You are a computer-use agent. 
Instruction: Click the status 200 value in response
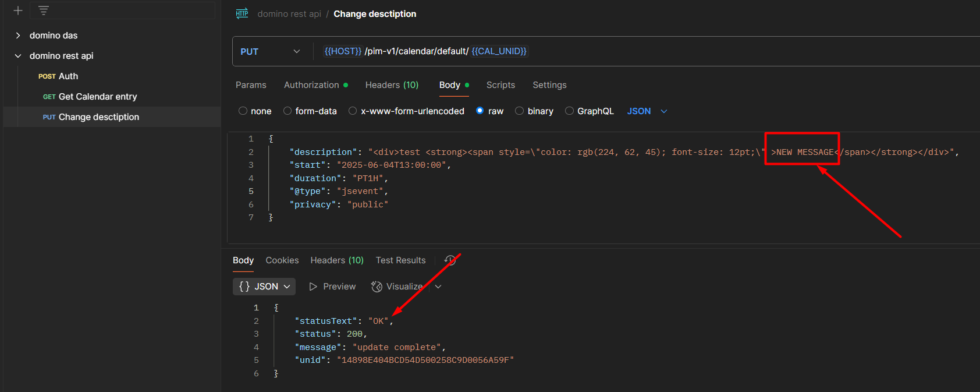354,334
